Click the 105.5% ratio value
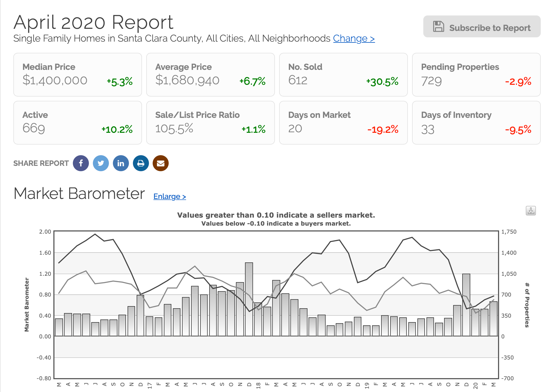553x392 pixels. pyautogui.click(x=174, y=129)
